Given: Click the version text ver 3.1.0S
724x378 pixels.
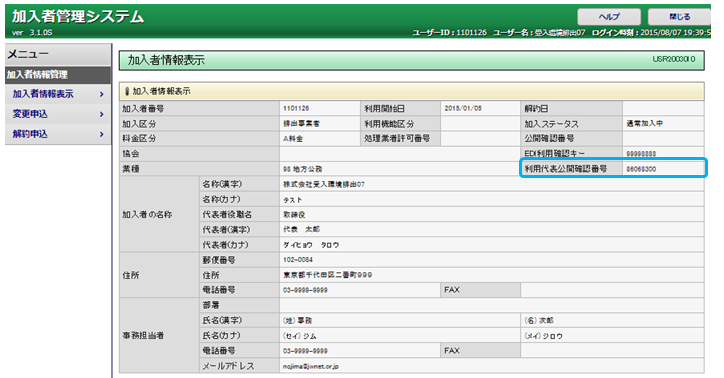Looking at the screenshot, I should 32,33.
